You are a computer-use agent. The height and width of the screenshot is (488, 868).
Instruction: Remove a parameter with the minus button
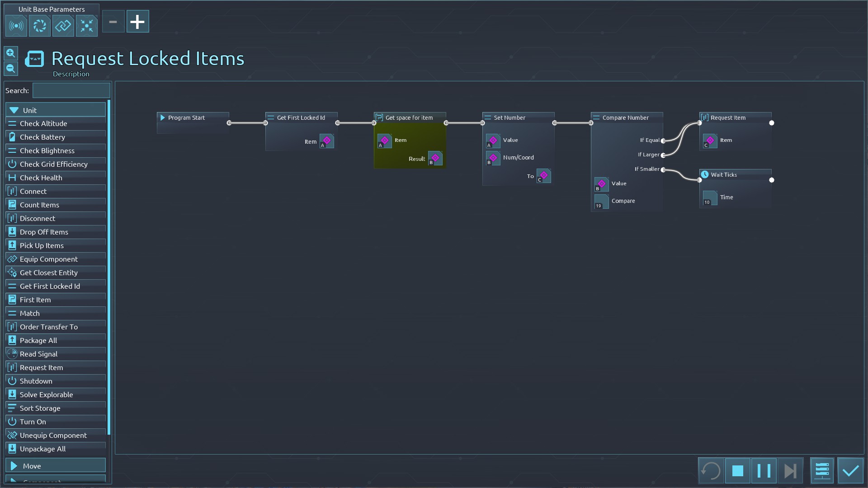tap(113, 22)
